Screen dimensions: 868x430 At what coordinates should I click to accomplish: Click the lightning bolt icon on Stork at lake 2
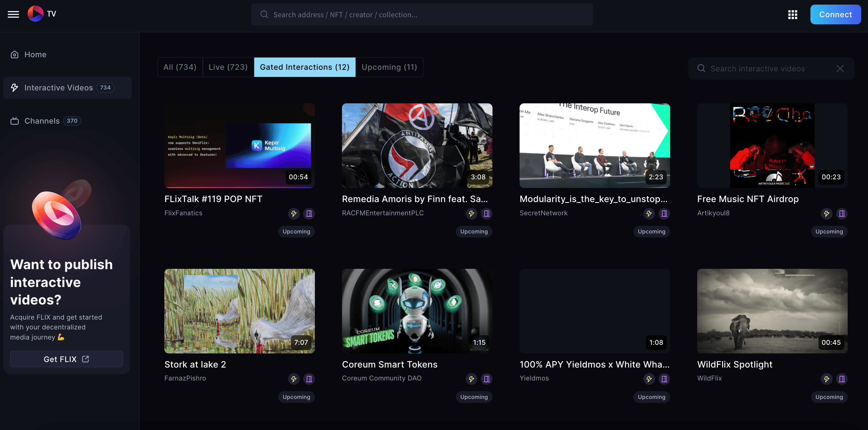[293, 379]
